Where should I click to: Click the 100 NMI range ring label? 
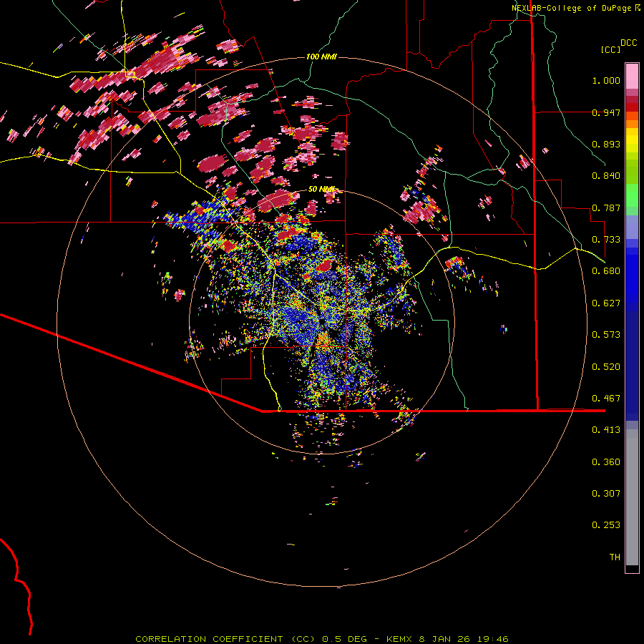click(321, 57)
